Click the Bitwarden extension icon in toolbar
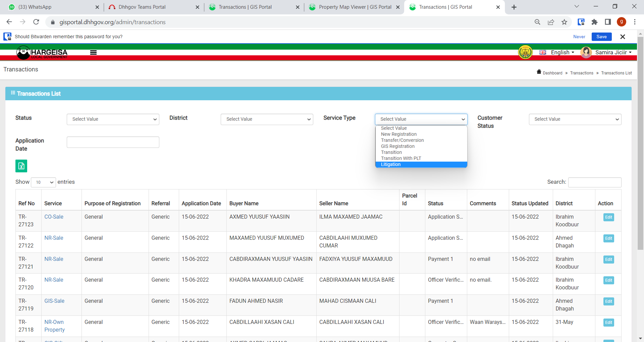The height and width of the screenshot is (342, 644). pyautogui.click(x=581, y=22)
